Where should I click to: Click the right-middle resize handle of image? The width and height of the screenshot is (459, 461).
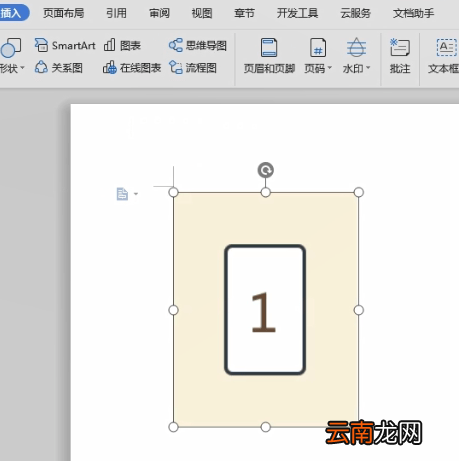359,310
